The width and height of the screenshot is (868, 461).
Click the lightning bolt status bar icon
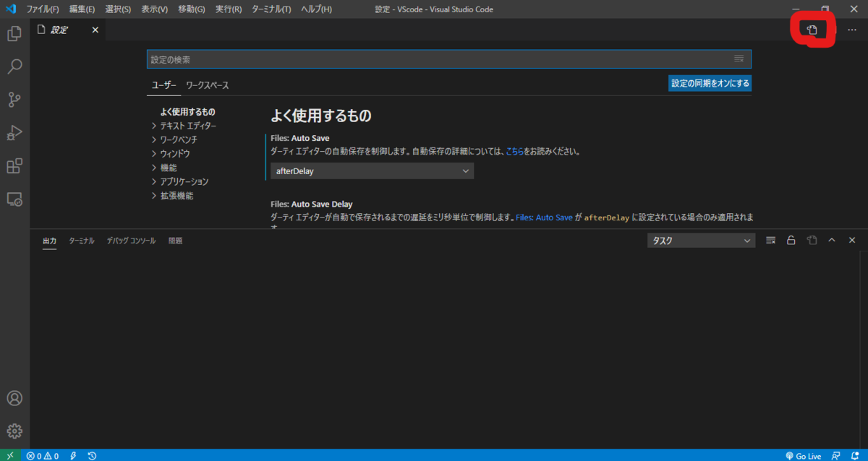pos(74,455)
